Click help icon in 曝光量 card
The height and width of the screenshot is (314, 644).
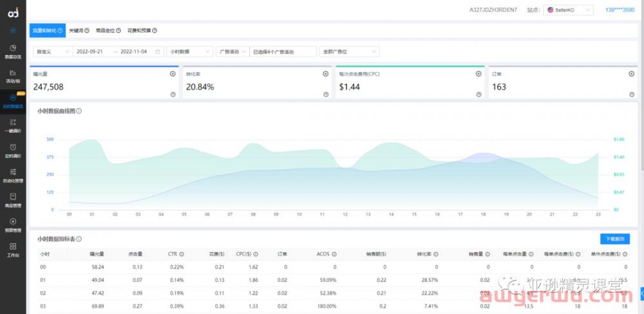[x=173, y=95]
